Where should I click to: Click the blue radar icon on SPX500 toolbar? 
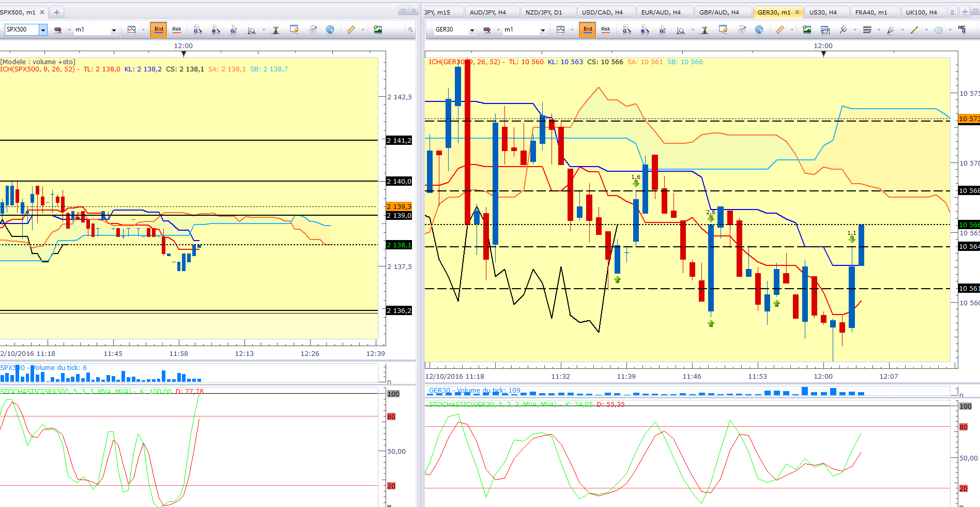330,29
